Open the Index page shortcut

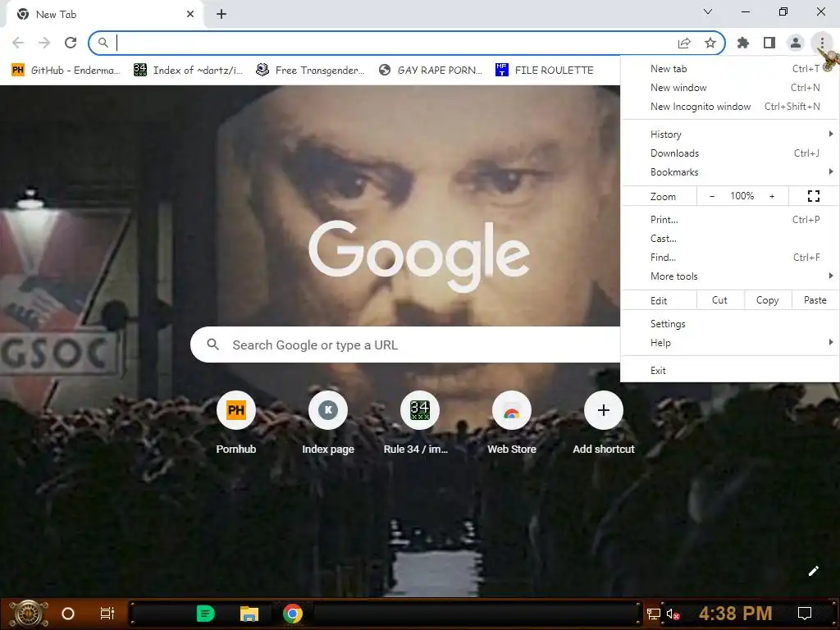pyautogui.click(x=328, y=423)
